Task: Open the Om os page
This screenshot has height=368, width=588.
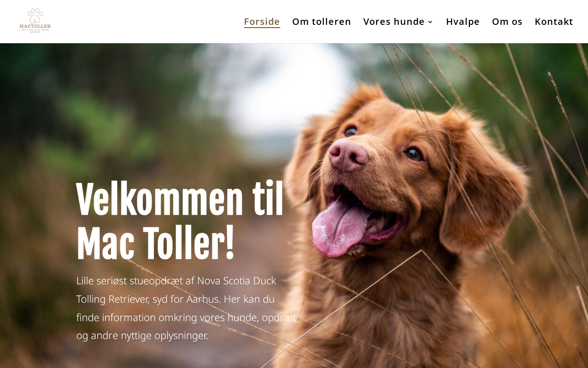Action: [x=507, y=22]
